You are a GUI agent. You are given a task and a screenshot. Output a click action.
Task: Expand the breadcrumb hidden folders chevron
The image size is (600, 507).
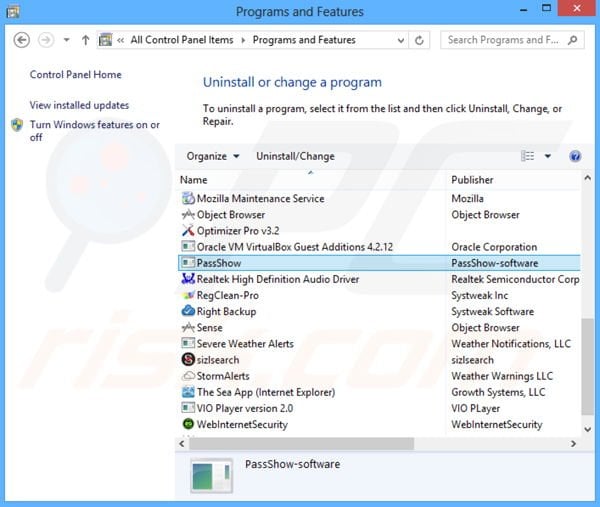tap(121, 40)
